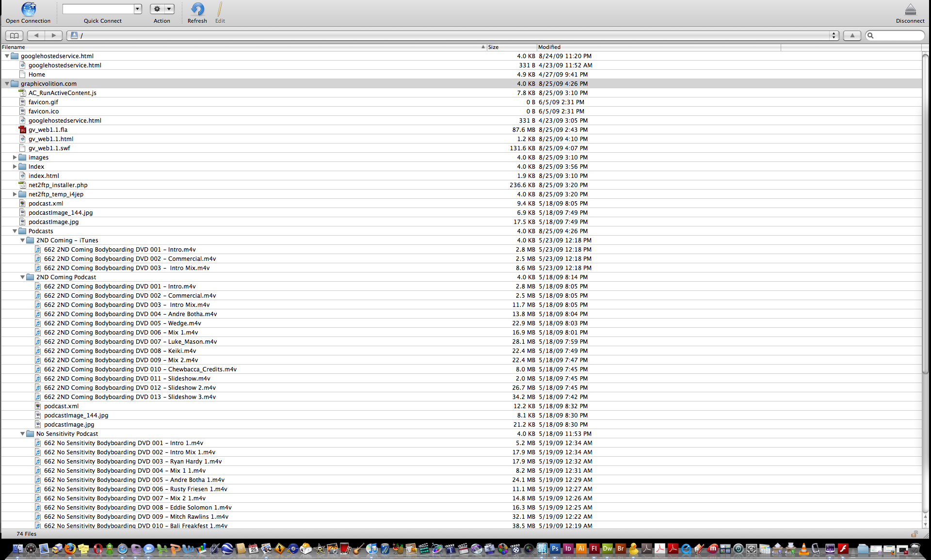Open the Trash in the dock
931x560 pixels.
915,549
